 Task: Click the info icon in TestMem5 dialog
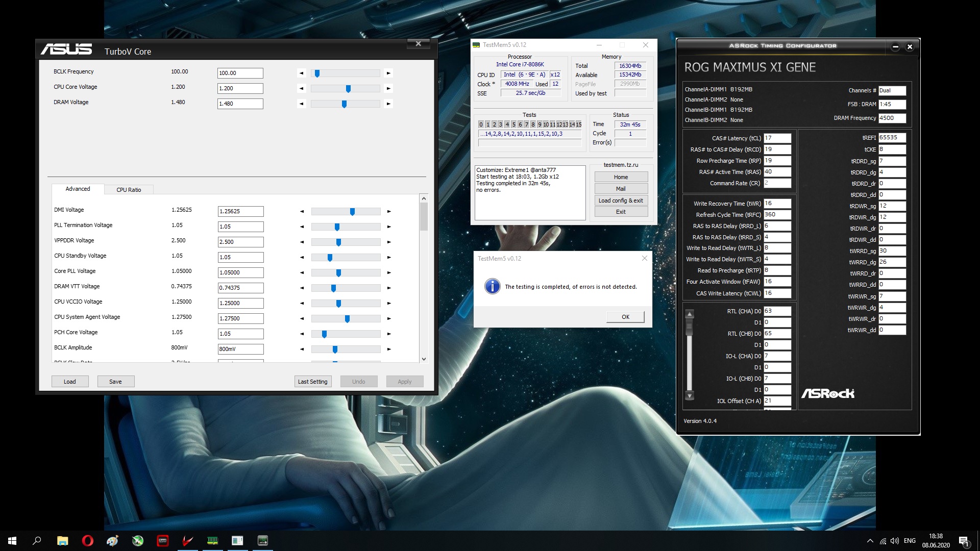click(x=492, y=286)
